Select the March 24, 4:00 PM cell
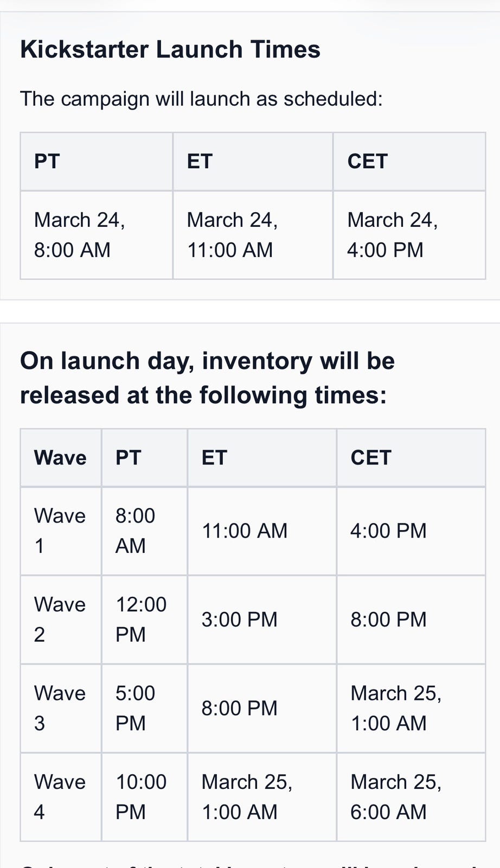The height and width of the screenshot is (868, 500). tap(392, 235)
